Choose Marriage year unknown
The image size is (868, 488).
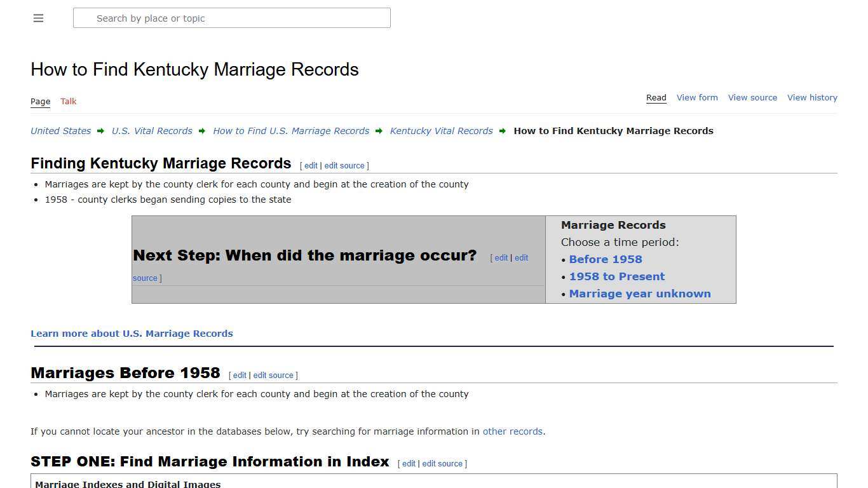[x=640, y=293]
